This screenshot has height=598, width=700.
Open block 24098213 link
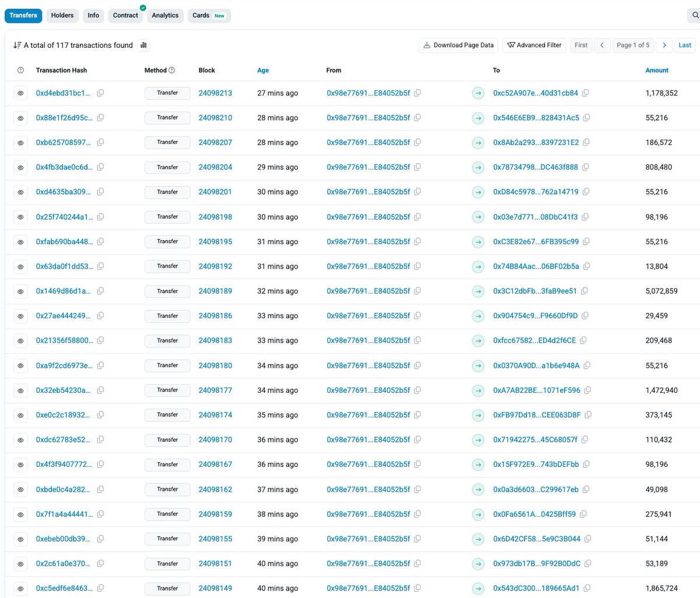pyautogui.click(x=215, y=93)
